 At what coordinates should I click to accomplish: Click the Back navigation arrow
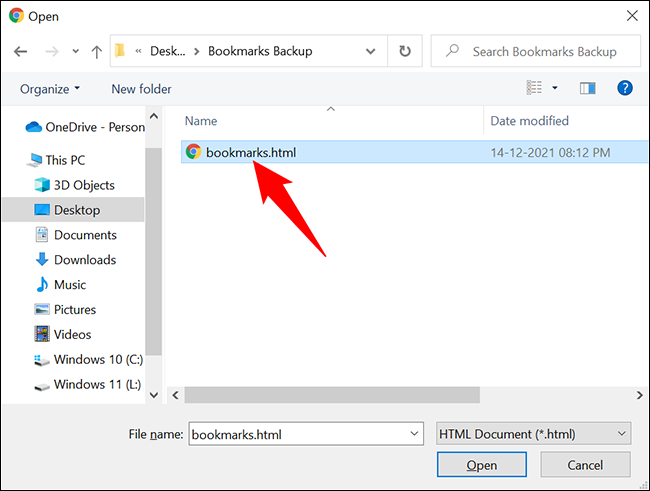coord(22,51)
